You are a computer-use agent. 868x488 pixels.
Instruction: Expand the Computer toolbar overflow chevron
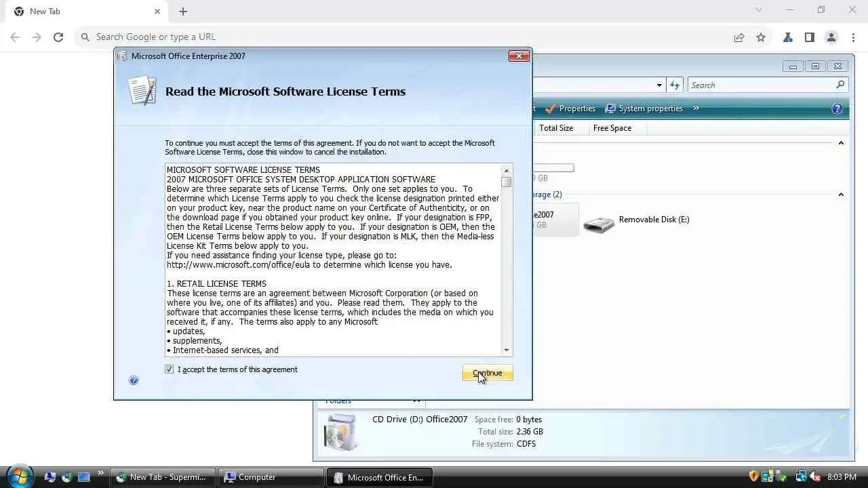695,108
